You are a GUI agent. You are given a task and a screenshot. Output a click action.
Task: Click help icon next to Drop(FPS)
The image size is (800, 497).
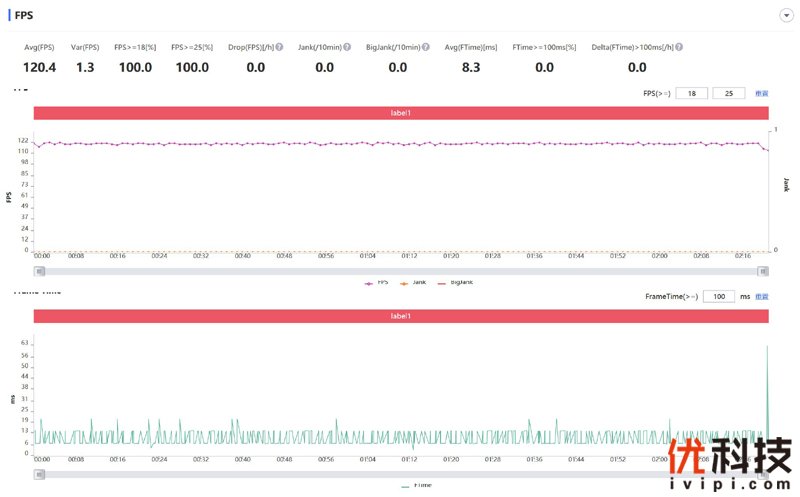[x=279, y=47]
